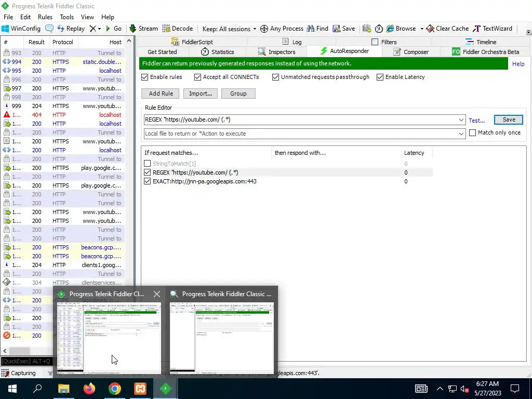This screenshot has width=532, height=399.
Task: Open the notification center icon
Action: (515, 389)
